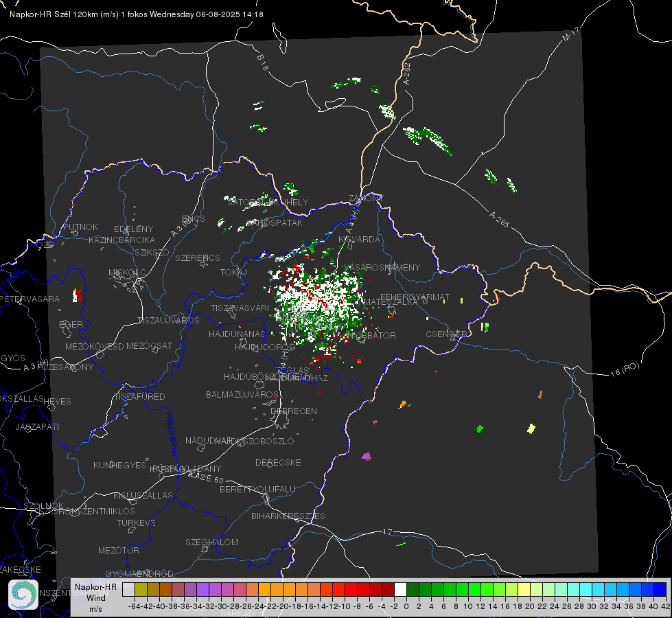Click the 18 (RO) road label
Viewport: 672px width, 618px height.
point(625,369)
